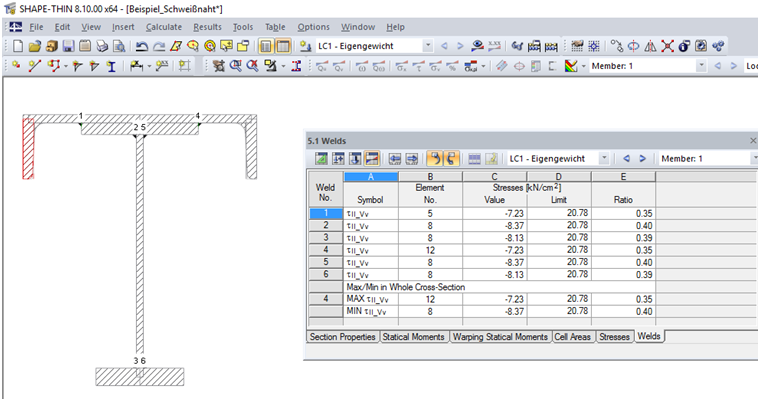This screenshot has width=760, height=399.
Task: Click the zoom window magnifier icon
Action: [x=236, y=65]
